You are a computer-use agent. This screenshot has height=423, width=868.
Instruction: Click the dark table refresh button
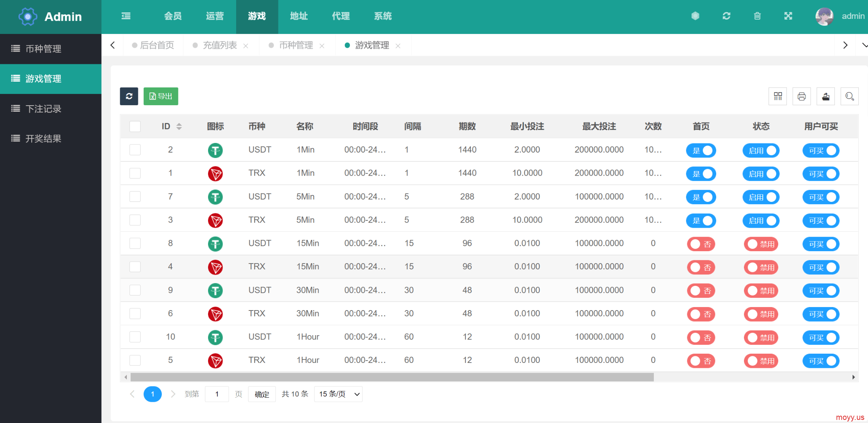[x=129, y=96]
